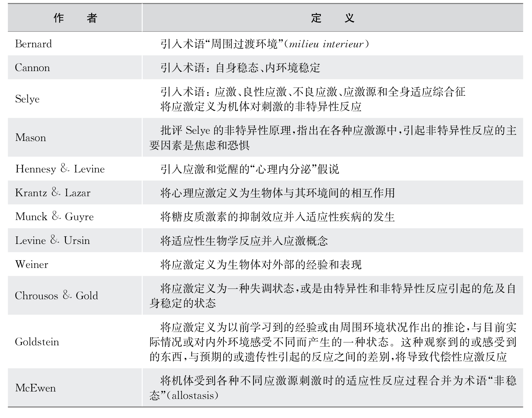Image resolution: width=532 pixels, height=418 pixels.
Task: Click the definition about 糖皮质激素 inhibitory effects
Action: (277, 217)
